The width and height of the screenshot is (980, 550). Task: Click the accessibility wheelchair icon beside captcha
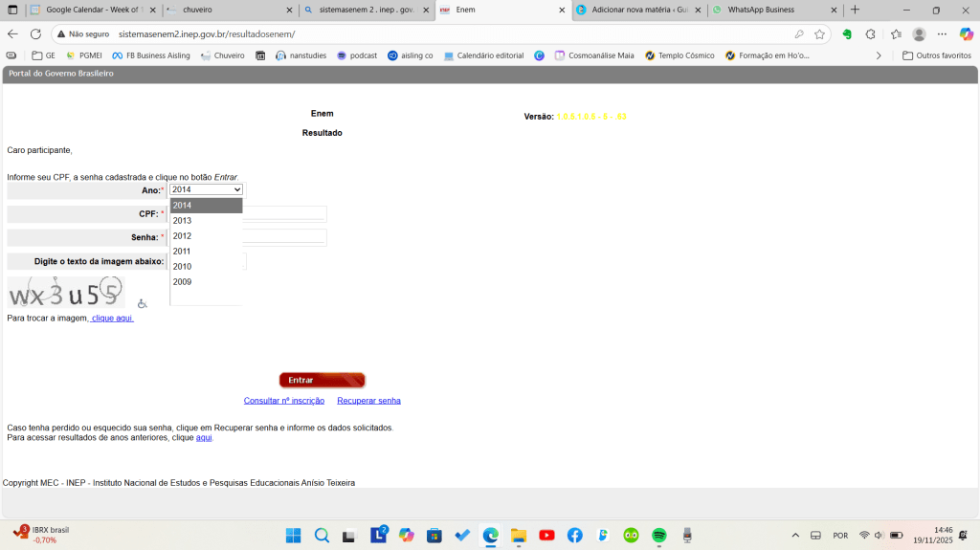click(x=143, y=304)
